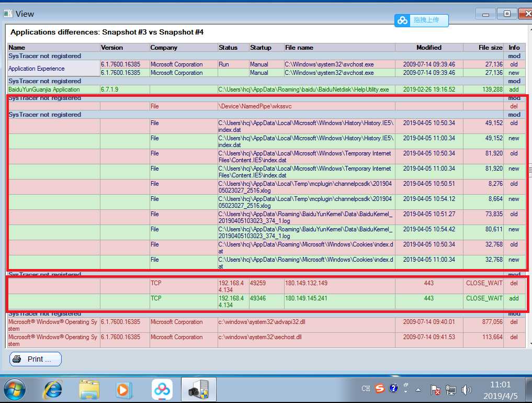Open Windows Media Player from the taskbar
This screenshot has height=403, width=532.
coord(123,390)
